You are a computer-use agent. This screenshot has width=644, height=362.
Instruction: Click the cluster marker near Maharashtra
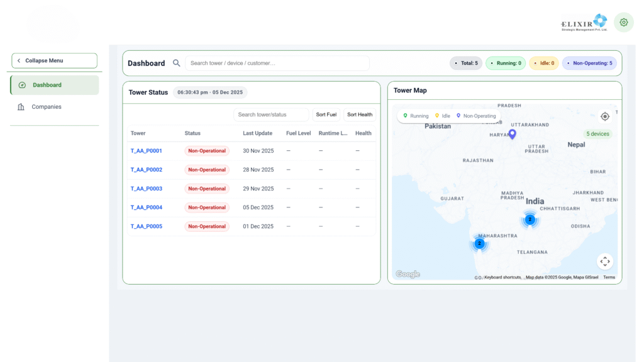(479, 243)
